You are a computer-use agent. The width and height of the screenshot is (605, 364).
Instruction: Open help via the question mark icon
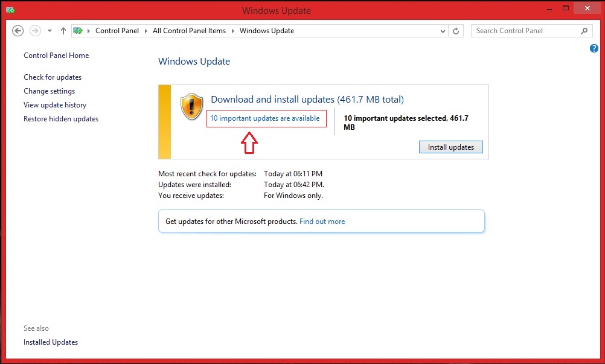(x=594, y=48)
